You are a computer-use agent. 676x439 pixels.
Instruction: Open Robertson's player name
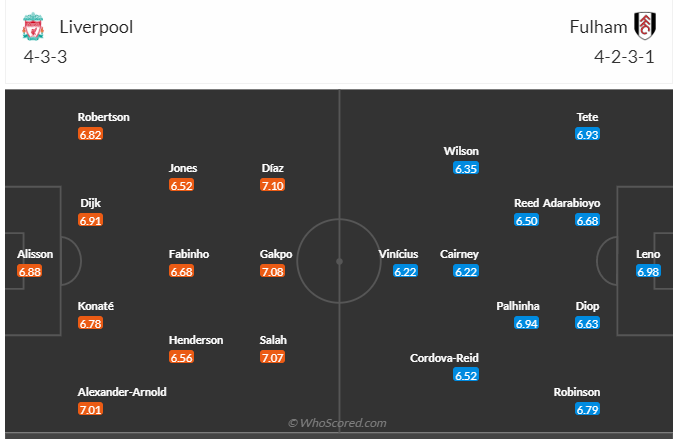point(105,116)
